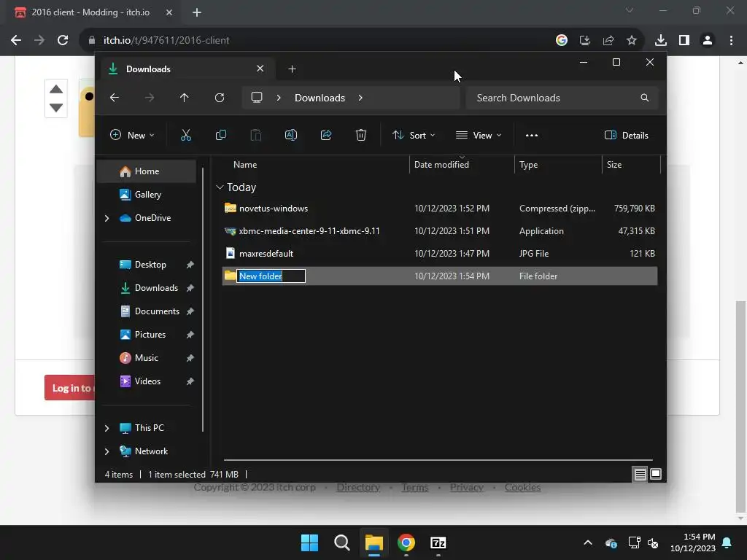
Task: Click Chrome's back arrow
Action: [16, 41]
